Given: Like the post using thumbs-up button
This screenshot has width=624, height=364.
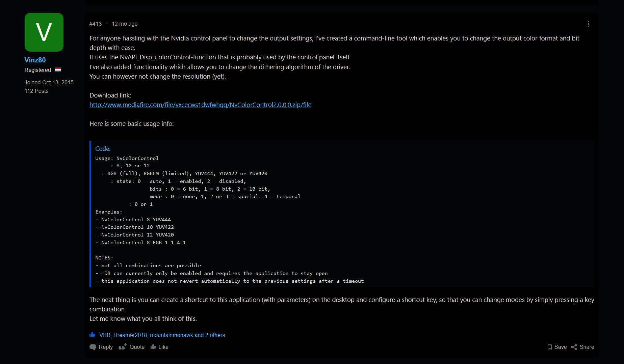Looking at the screenshot, I should pyautogui.click(x=159, y=347).
